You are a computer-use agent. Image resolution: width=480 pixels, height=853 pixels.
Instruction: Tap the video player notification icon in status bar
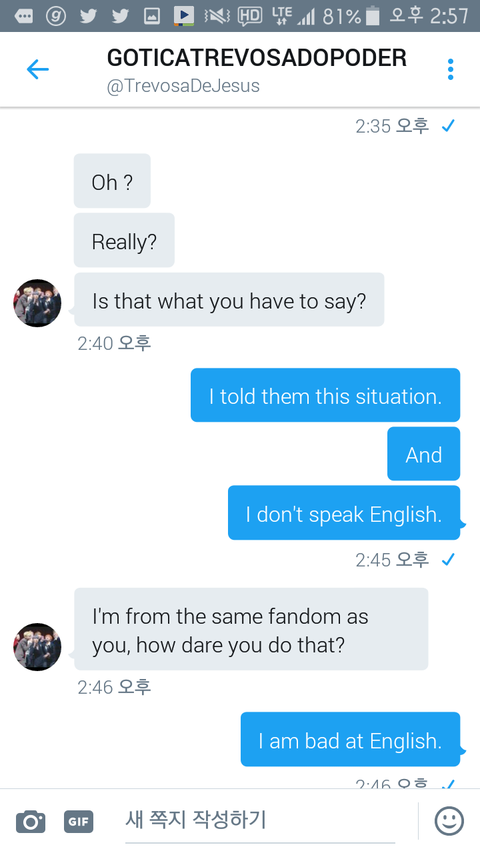coord(184,16)
